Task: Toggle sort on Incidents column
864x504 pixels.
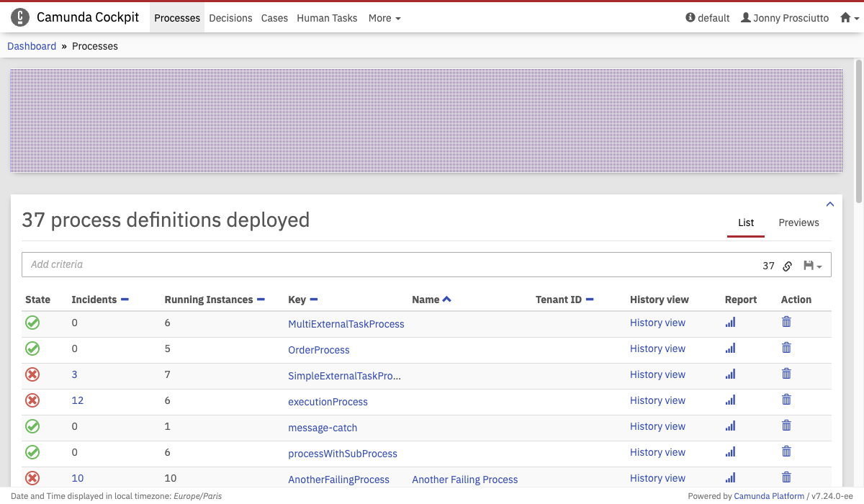Action: coord(125,300)
